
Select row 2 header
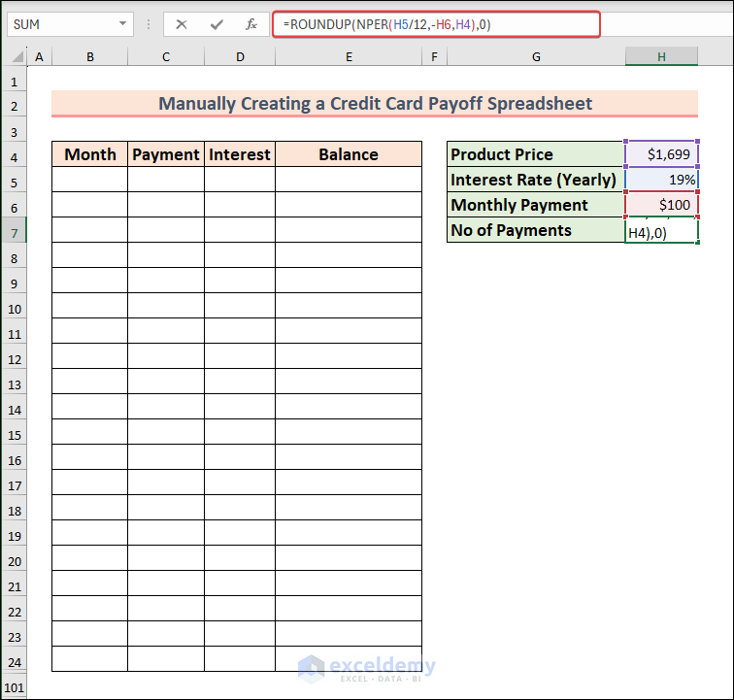[14, 106]
